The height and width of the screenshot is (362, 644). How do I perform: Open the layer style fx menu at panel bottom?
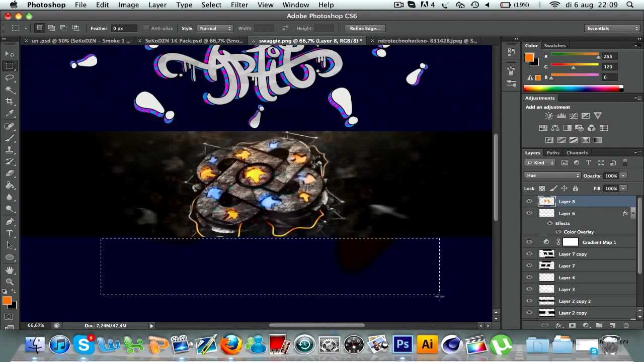pos(558,325)
